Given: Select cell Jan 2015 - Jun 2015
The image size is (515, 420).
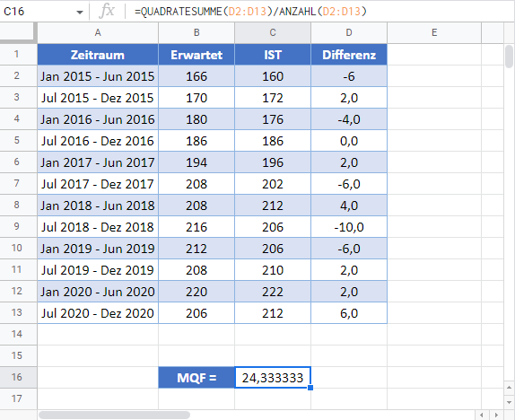Looking at the screenshot, I should (x=98, y=76).
